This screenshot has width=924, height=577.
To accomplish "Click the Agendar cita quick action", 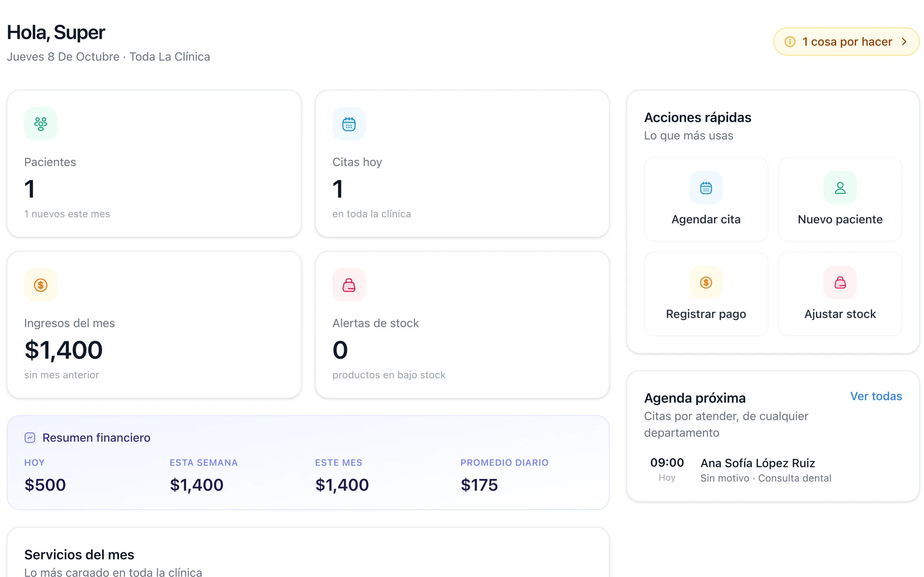I will click(706, 199).
